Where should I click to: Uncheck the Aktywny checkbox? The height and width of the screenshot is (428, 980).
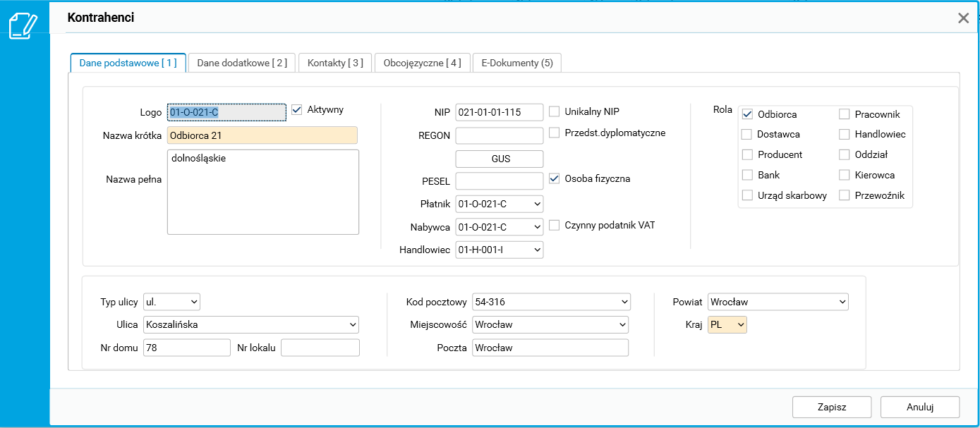pos(296,109)
